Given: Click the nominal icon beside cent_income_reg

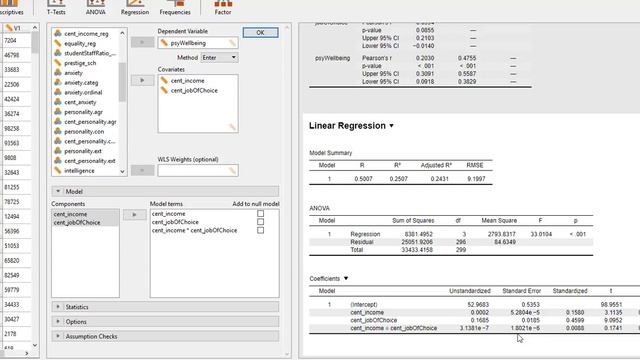Looking at the screenshot, I should point(58,33).
